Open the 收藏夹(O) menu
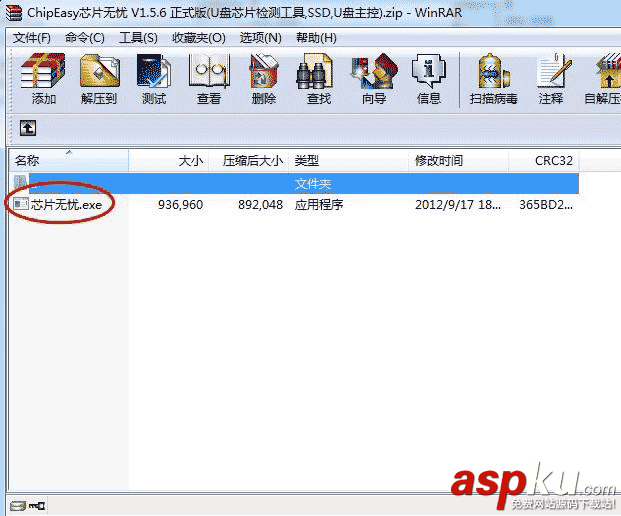 [x=199, y=38]
